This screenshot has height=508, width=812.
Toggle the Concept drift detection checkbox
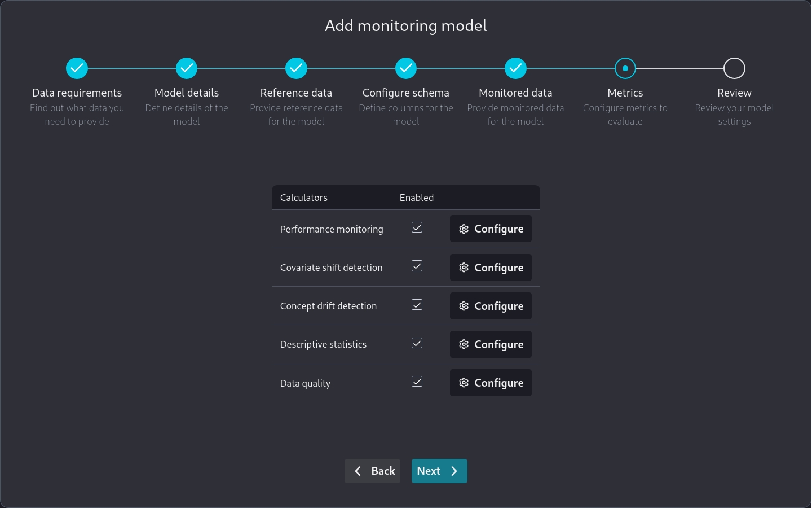click(x=417, y=305)
